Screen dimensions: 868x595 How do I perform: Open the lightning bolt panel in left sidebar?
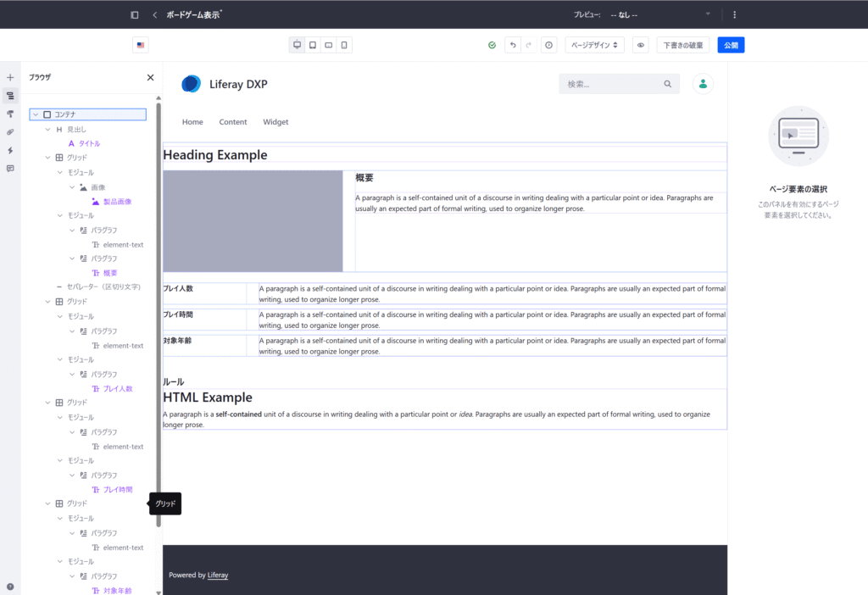pyautogui.click(x=10, y=150)
